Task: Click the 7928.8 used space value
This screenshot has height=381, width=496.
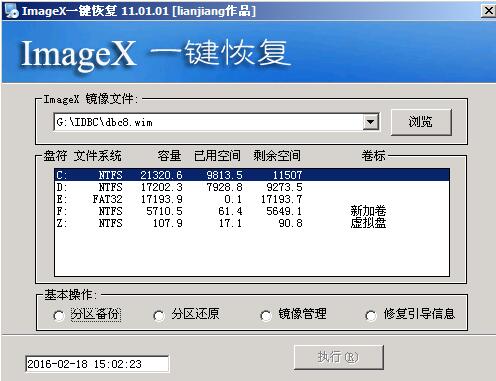Action: tap(224, 187)
